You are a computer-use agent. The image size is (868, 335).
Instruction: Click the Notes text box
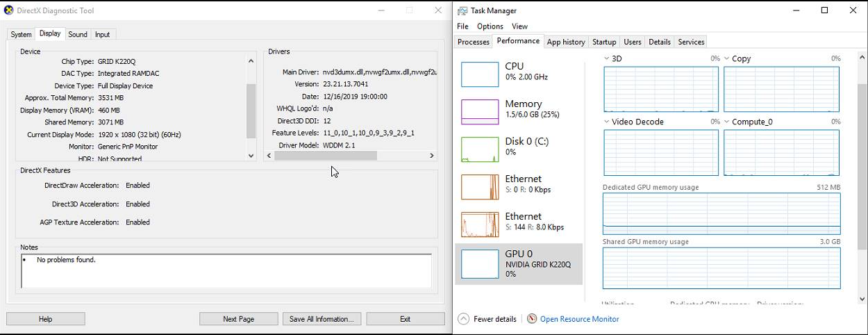click(226, 270)
